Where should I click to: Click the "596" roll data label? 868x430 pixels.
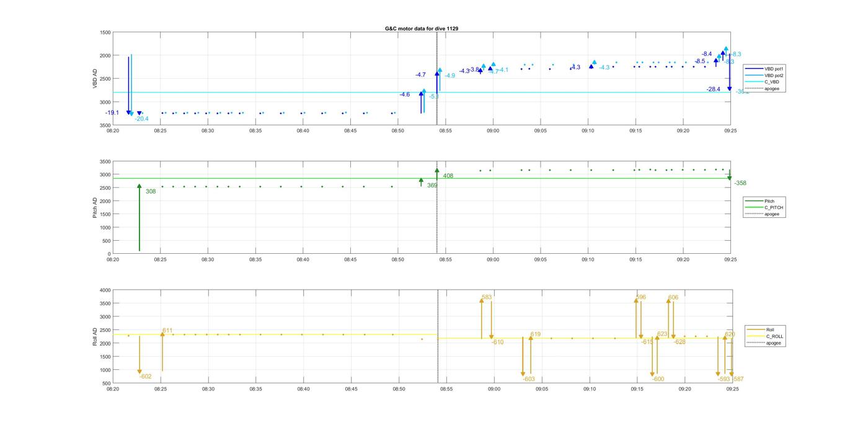click(641, 297)
